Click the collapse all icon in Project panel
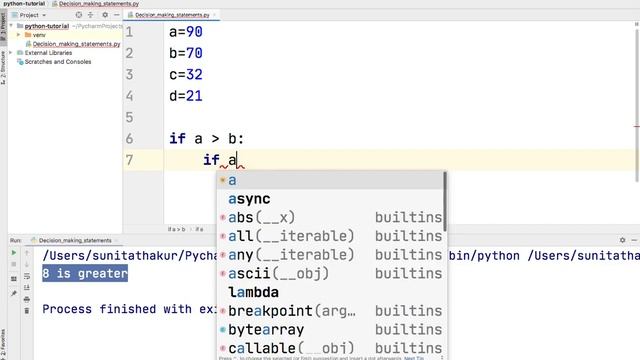Image resolution: width=640 pixels, height=360 pixels. click(91, 15)
